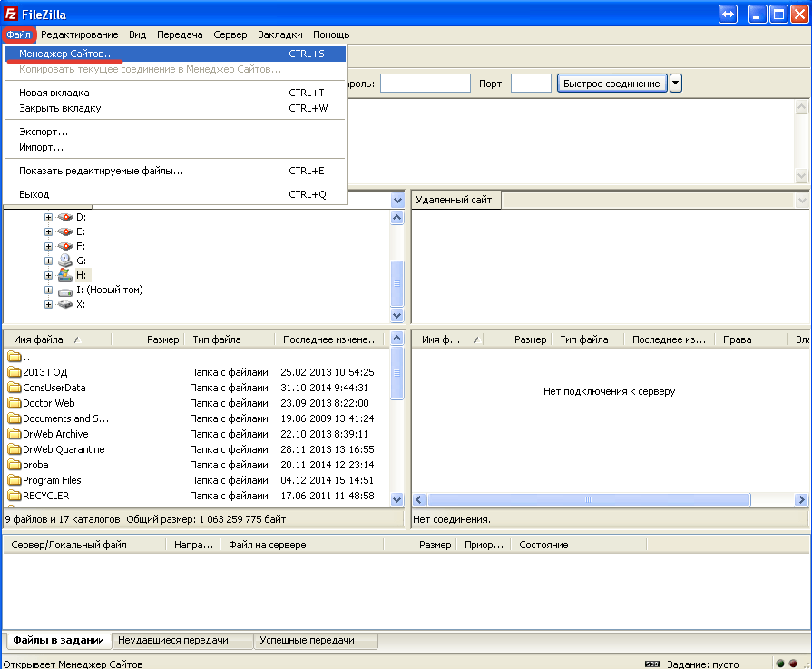This screenshot has height=669, width=812.
Task: Click the queue size status icon
Action: pos(652,664)
